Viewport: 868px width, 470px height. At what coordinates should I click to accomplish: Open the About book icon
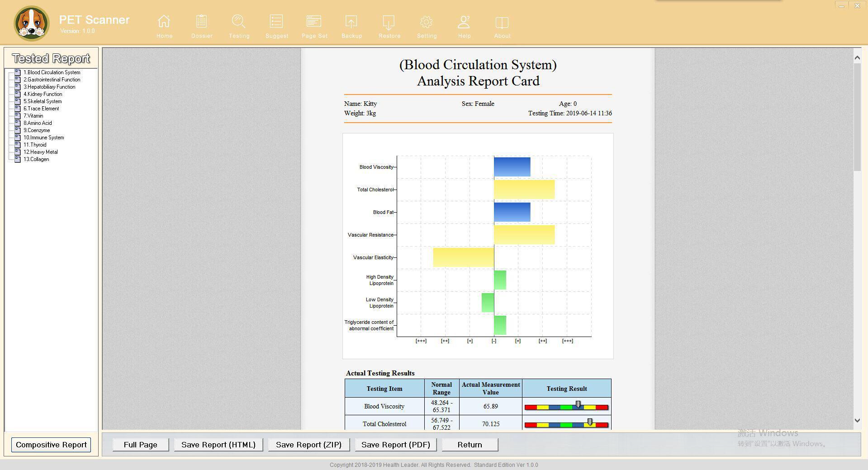pyautogui.click(x=502, y=22)
